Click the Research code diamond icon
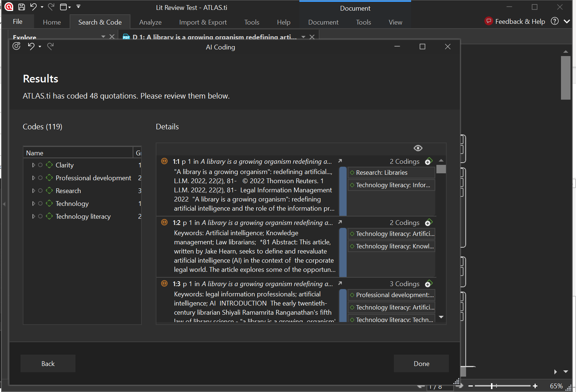The image size is (576, 392). pyautogui.click(x=49, y=191)
